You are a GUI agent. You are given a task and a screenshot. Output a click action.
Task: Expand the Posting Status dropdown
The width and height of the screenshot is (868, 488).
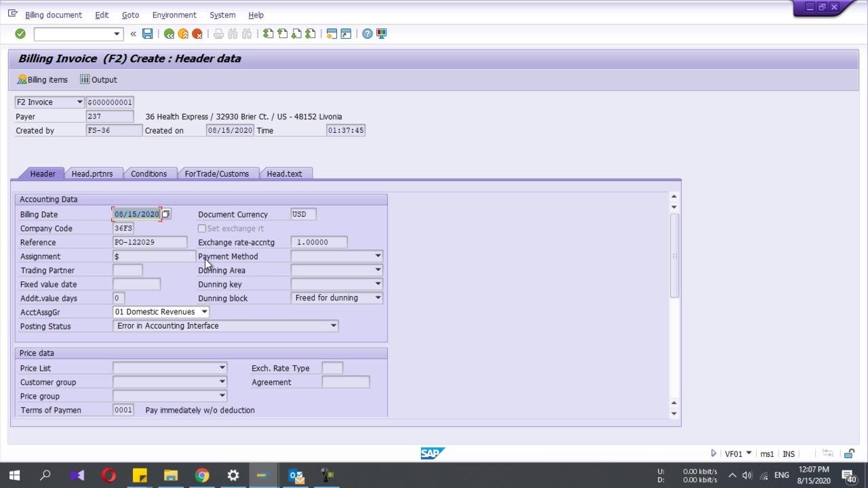click(333, 326)
